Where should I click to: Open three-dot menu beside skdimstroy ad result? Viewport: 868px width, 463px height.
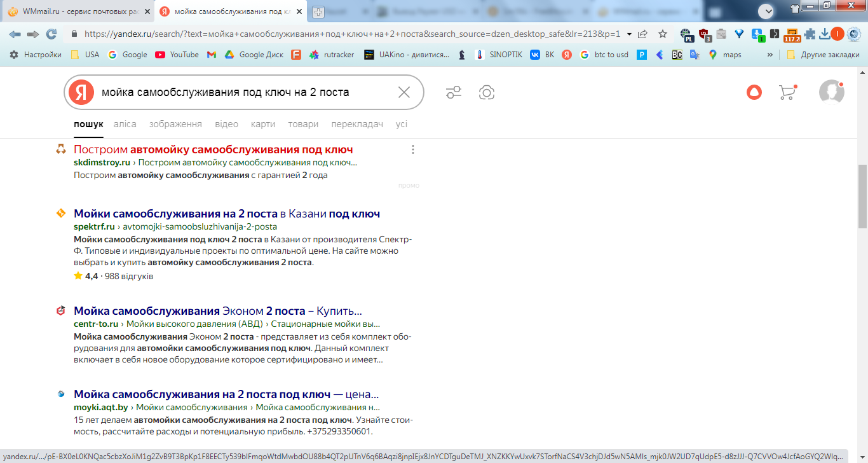pyautogui.click(x=413, y=149)
